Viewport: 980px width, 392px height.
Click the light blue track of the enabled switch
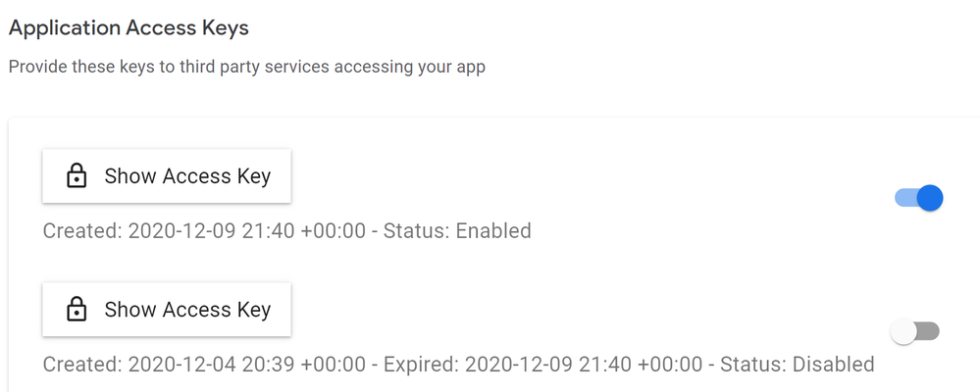tap(905, 198)
